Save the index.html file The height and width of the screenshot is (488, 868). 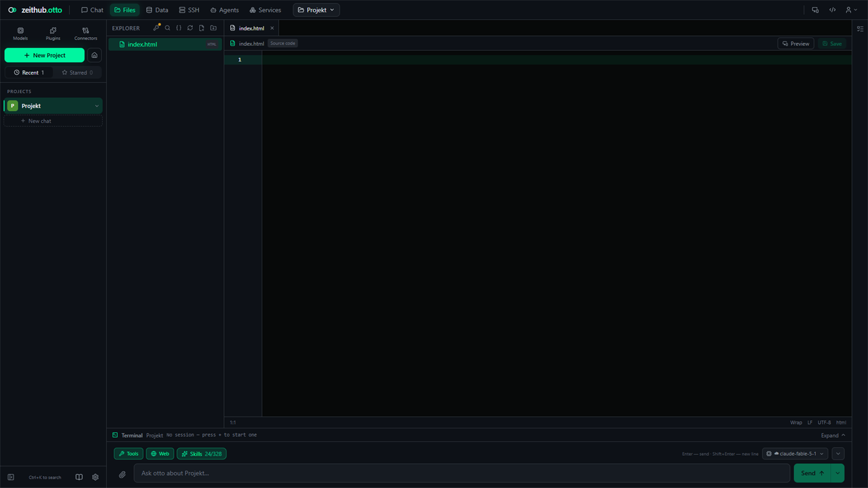832,43
